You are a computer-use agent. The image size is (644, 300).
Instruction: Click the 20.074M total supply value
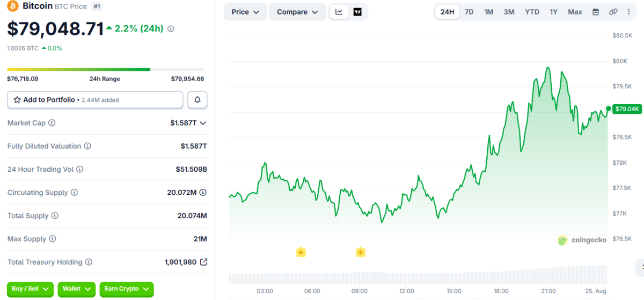click(192, 216)
